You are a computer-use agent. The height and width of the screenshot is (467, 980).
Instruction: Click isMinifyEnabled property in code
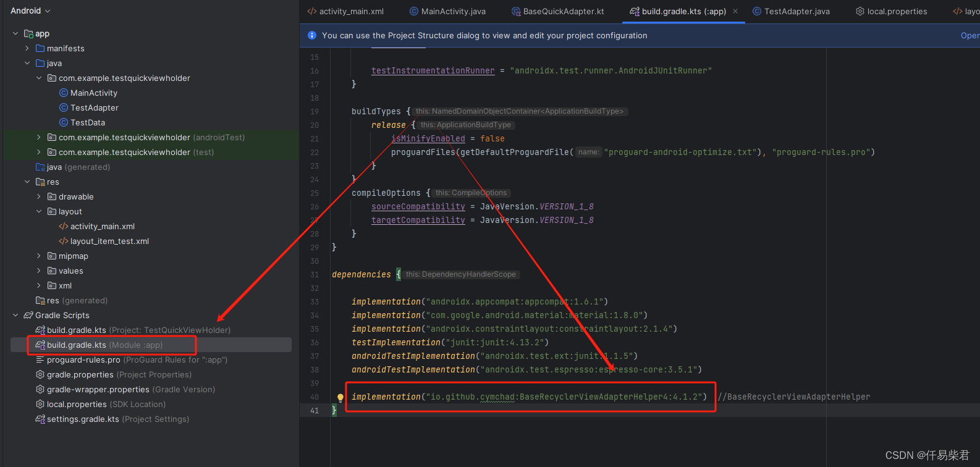click(x=428, y=138)
